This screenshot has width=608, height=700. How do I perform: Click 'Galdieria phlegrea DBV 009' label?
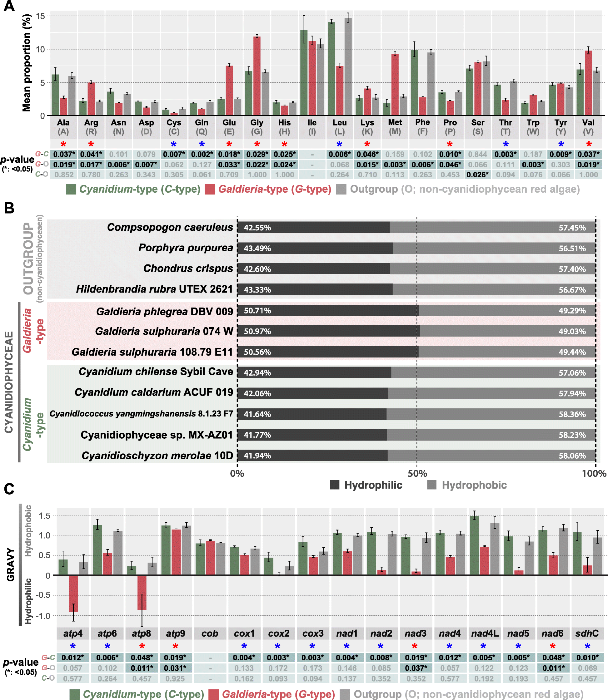[x=165, y=312]
